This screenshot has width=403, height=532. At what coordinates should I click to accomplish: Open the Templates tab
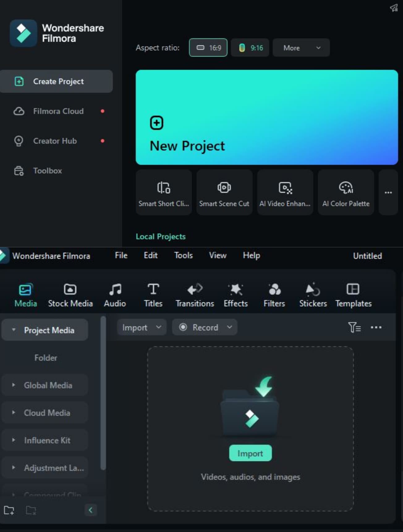(353, 295)
